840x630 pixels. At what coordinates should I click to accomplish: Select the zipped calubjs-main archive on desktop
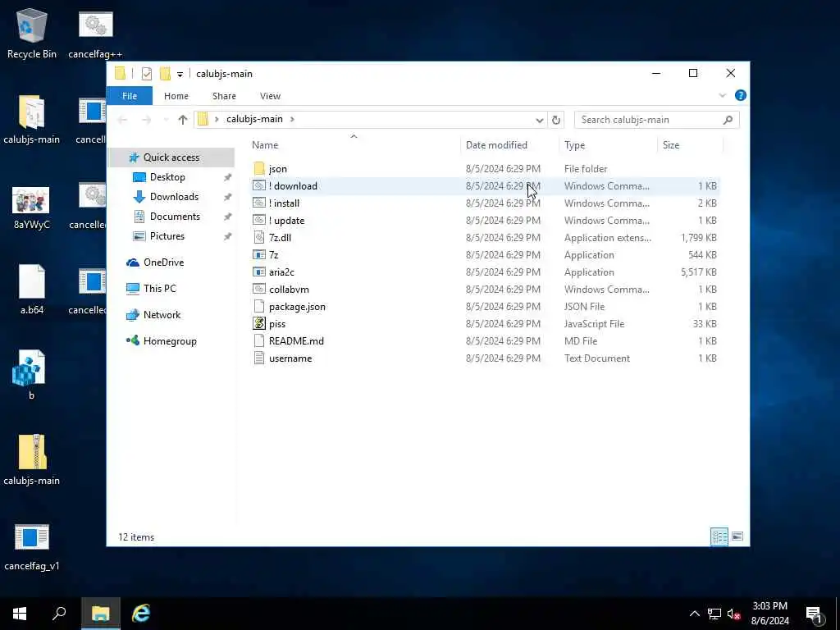(x=32, y=459)
